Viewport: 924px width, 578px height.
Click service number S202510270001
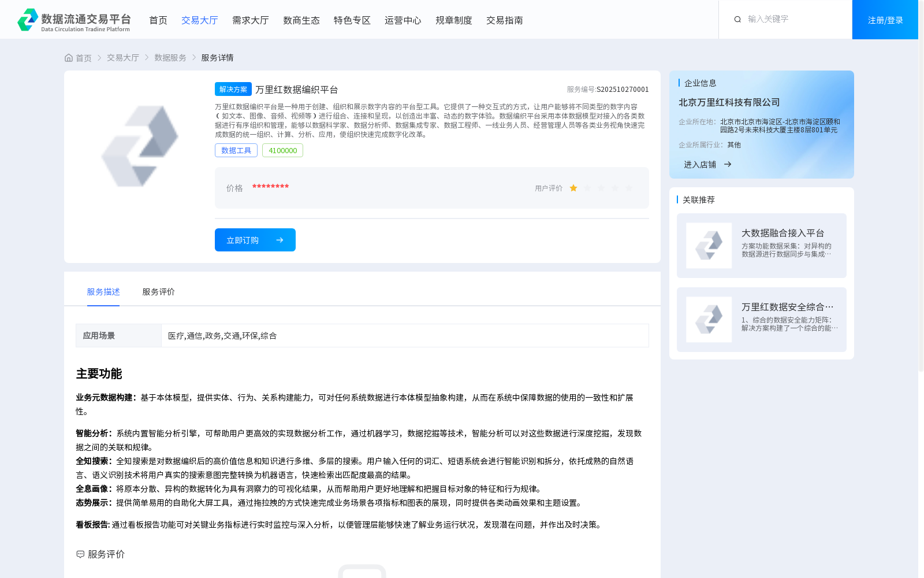pos(623,90)
